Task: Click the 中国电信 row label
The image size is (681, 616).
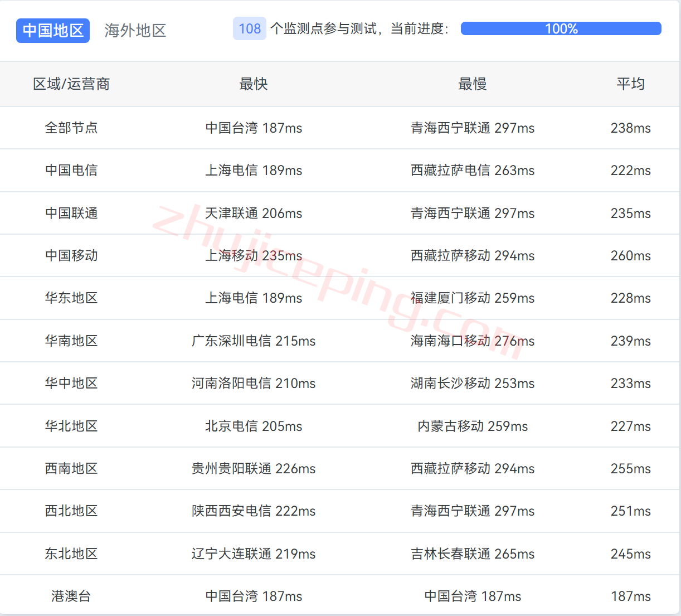Action: tap(71, 170)
